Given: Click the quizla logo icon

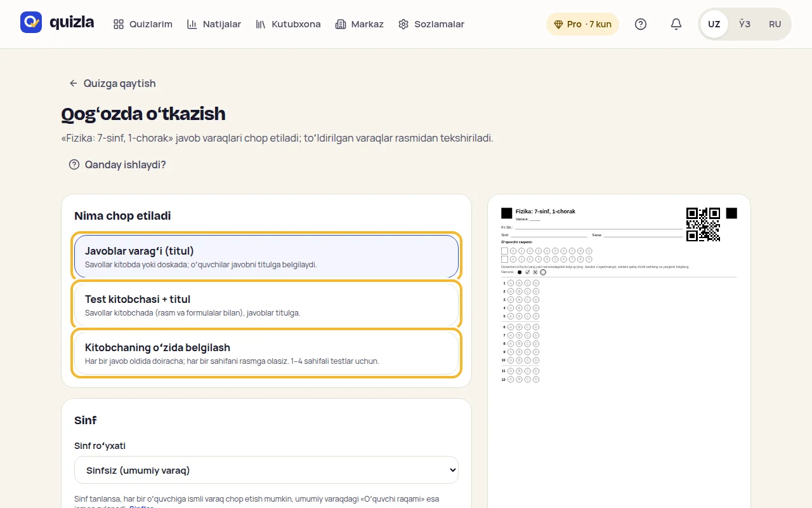Looking at the screenshot, I should point(30,23).
